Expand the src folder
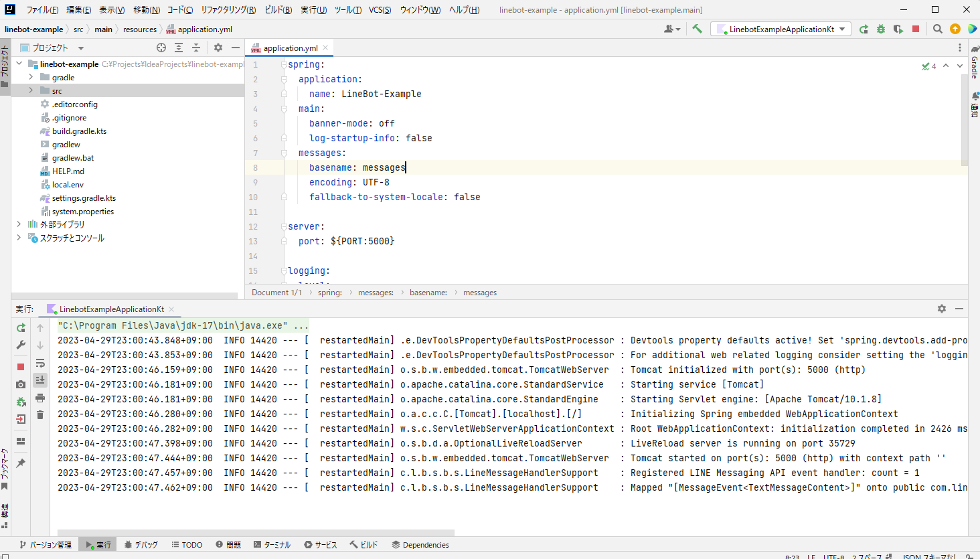This screenshot has width=980, height=559. [x=31, y=90]
